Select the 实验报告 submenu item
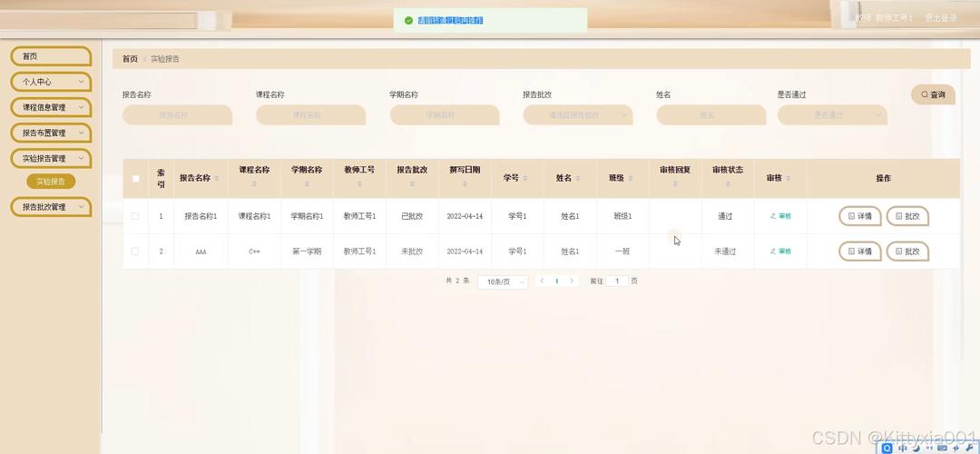Screen dimensions: 980x454 pyautogui.click(x=51, y=182)
